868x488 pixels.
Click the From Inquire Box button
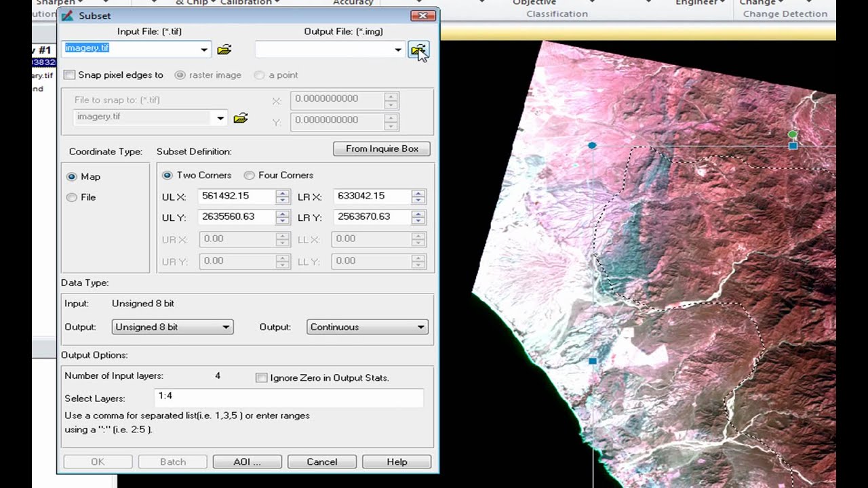(382, 148)
